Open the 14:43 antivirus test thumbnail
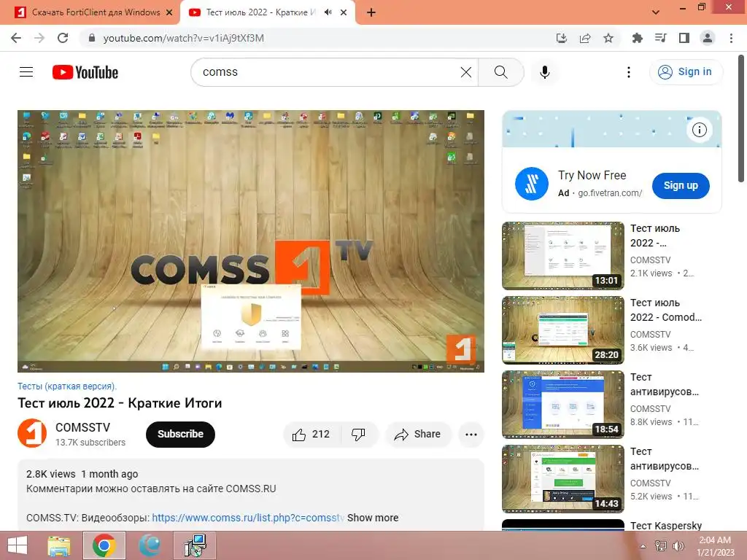The image size is (747, 560). pos(562,478)
